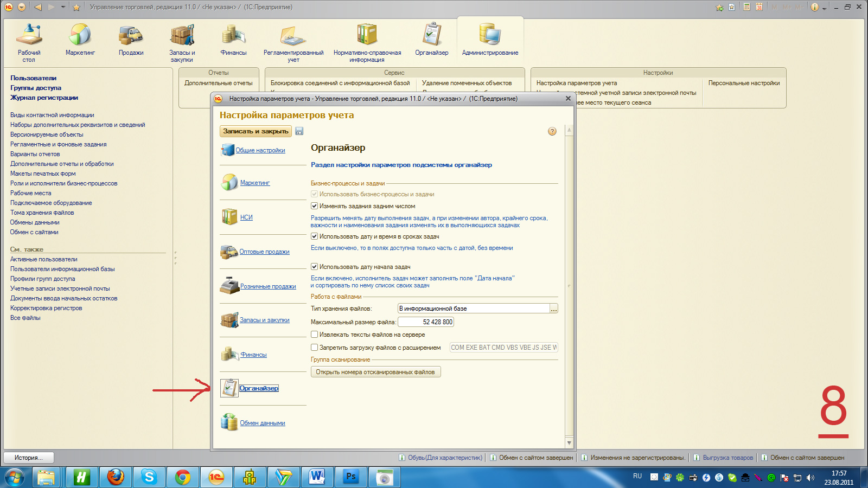This screenshot has height=488, width=868.
Task: Click Использовать бизнес-процессы и задачи checkbox
Action: (x=314, y=194)
